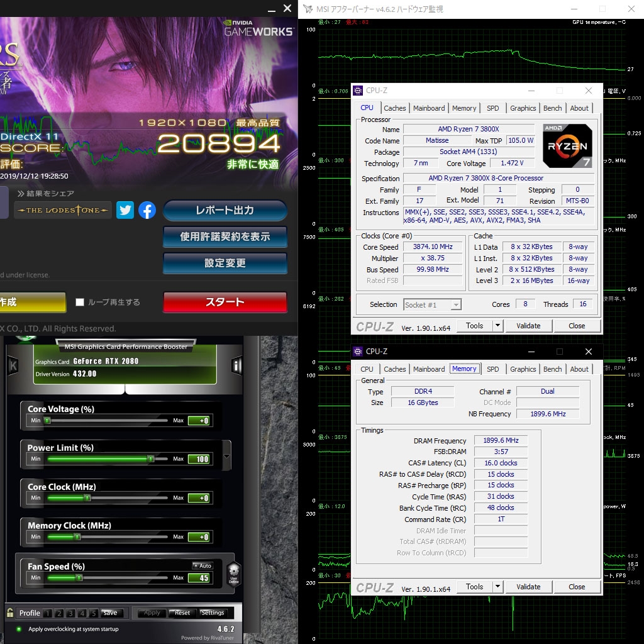Enable the ループ再生する checkbox

click(x=80, y=303)
